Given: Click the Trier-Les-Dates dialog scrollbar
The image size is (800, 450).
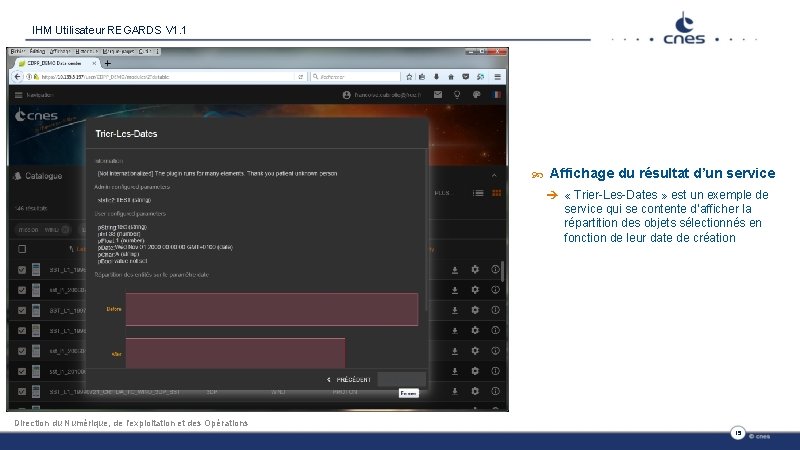Looking at the screenshot, I should point(426,230).
